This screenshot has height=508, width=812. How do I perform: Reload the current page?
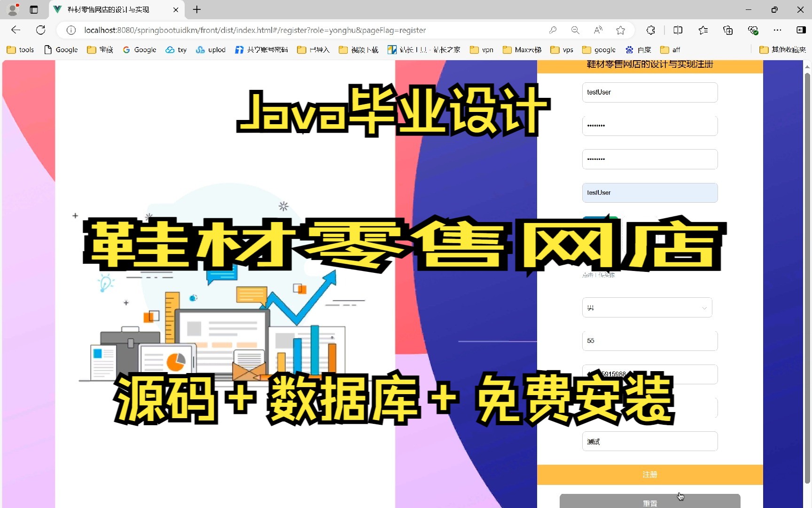pos(41,30)
